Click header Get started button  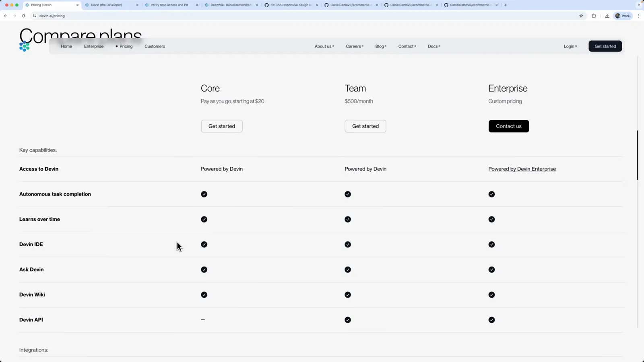pos(605,46)
